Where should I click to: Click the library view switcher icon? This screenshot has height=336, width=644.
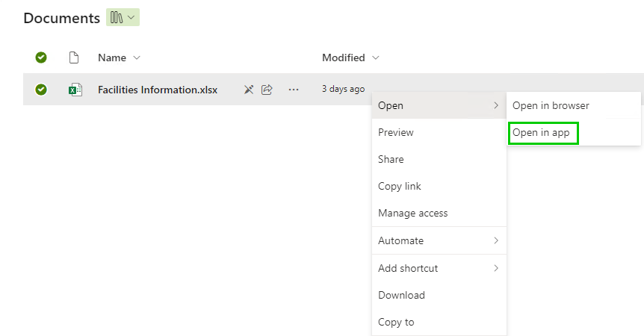(x=117, y=18)
